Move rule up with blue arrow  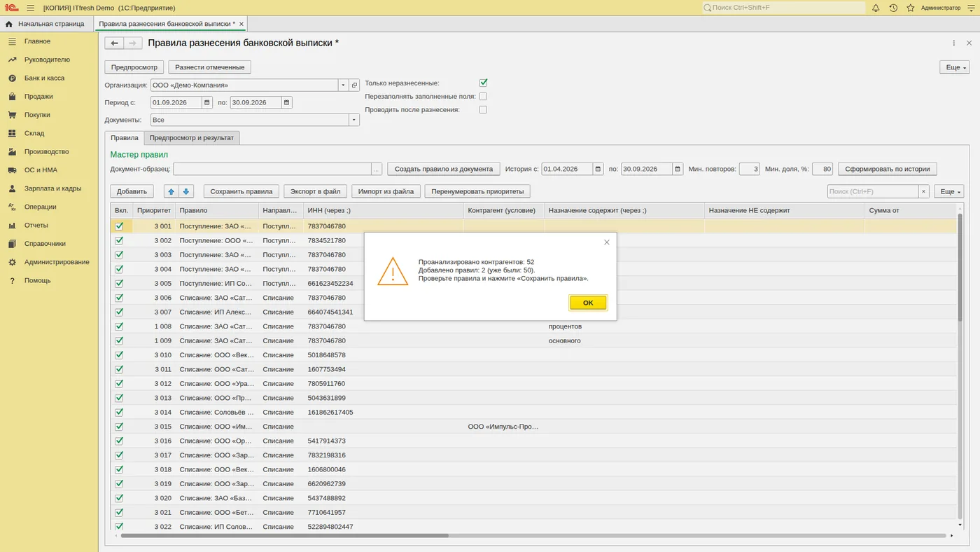tap(171, 191)
